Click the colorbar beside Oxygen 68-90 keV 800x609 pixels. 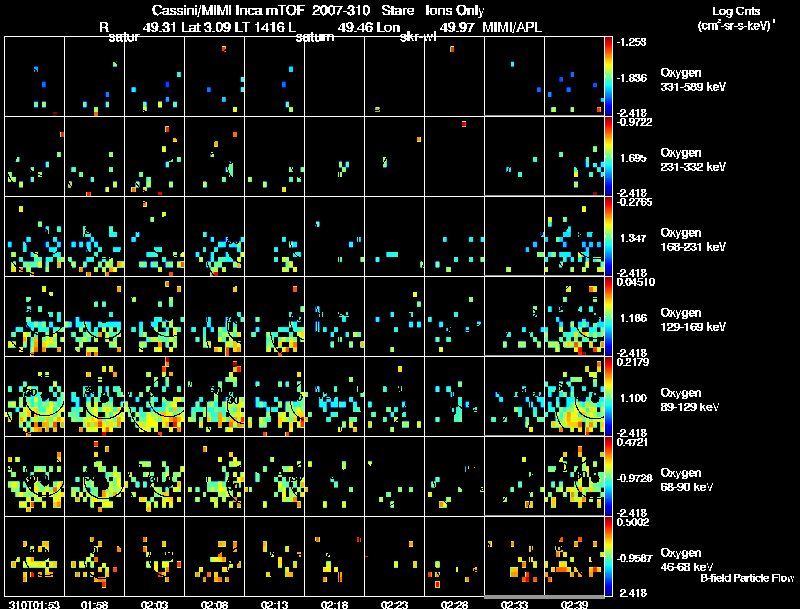(608, 476)
